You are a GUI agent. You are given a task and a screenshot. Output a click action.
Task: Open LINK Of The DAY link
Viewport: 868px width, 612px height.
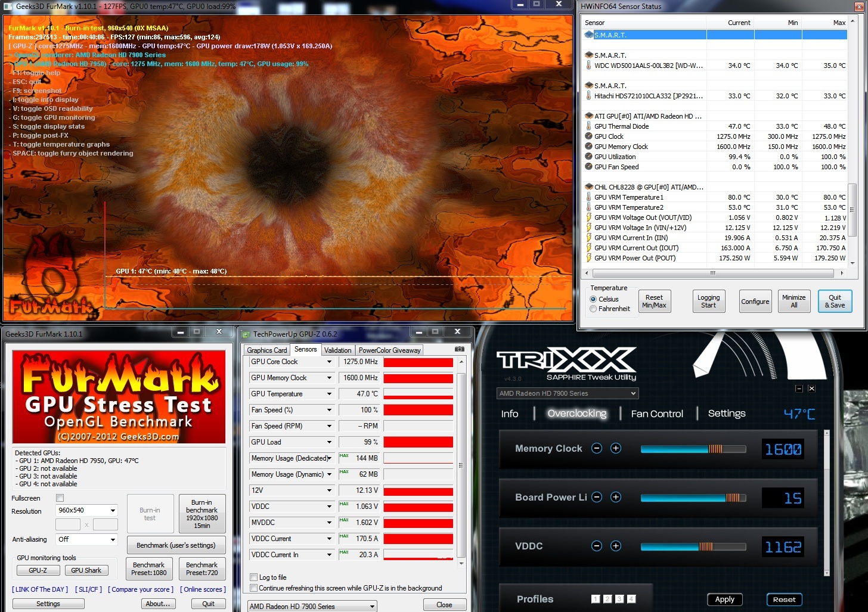point(40,589)
